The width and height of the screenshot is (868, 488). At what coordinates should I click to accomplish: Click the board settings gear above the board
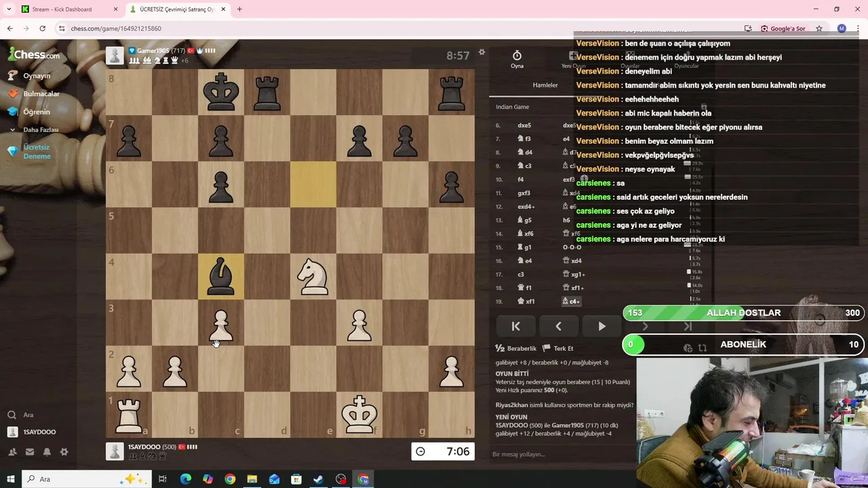pyautogui.click(x=481, y=52)
